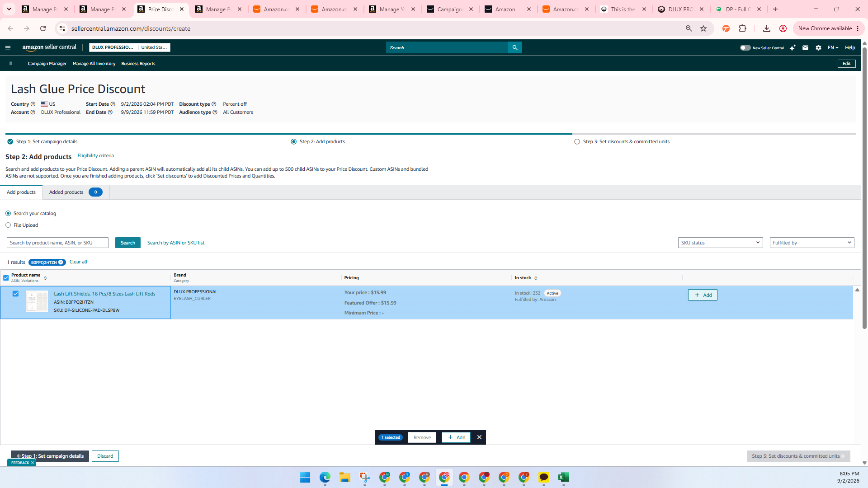The height and width of the screenshot is (488, 868).
Task: Open Eligibility criteria link
Action: point(95,155)
